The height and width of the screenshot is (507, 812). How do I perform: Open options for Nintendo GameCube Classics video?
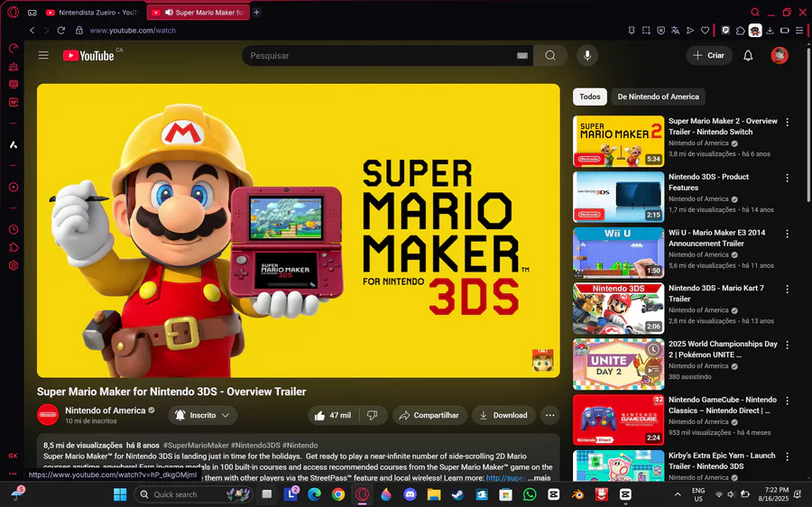(x=787, y=401)
